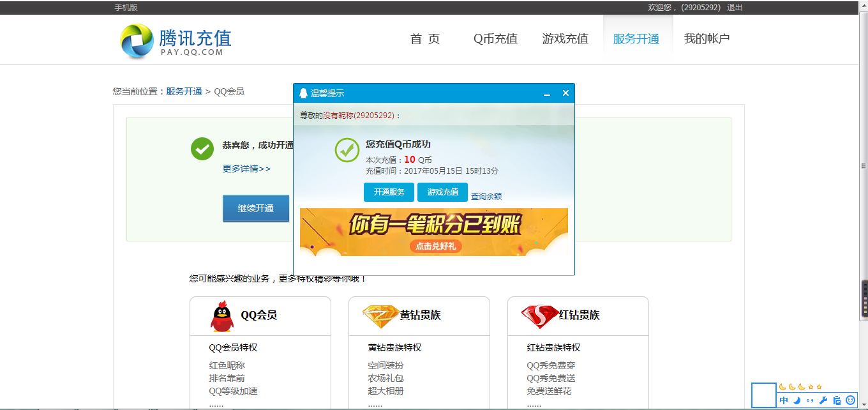Open IME settings via the wrench icon
The height and width of the screenshot is (410, 868).
[x=823, y=400]
